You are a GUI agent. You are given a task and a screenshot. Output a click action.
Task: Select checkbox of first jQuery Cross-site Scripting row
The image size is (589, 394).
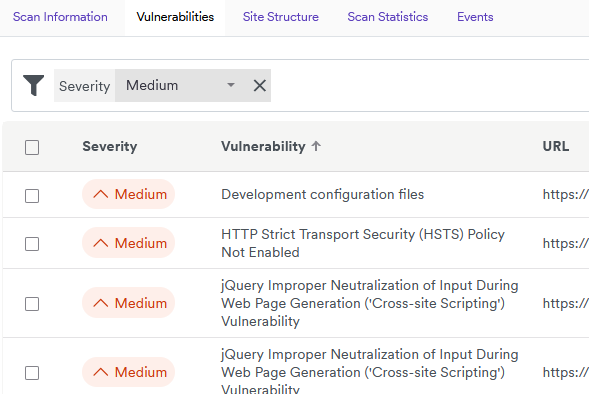tap(32, 304)
